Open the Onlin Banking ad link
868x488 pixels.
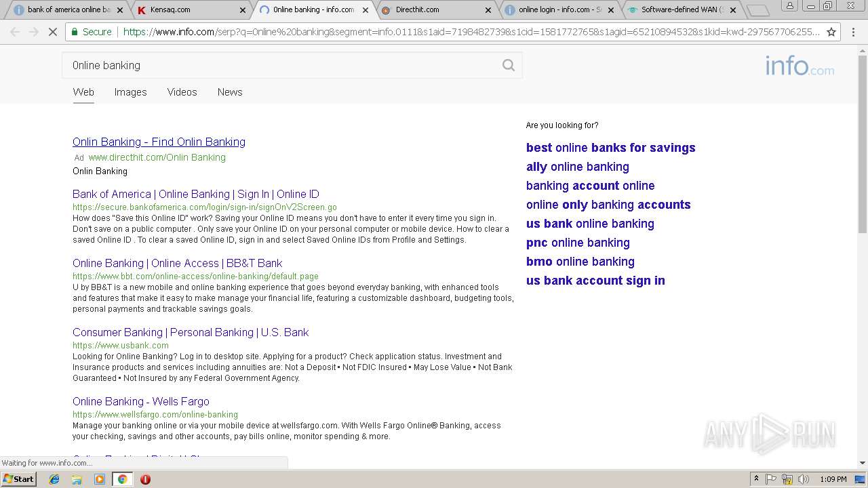click(159, 142)
